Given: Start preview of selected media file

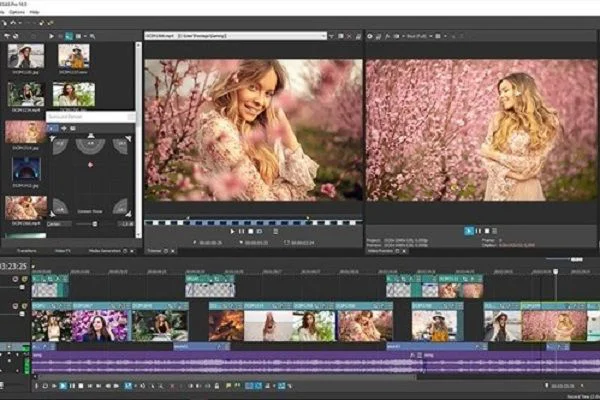Looking at the screenshot, I should tap(51, 36).
